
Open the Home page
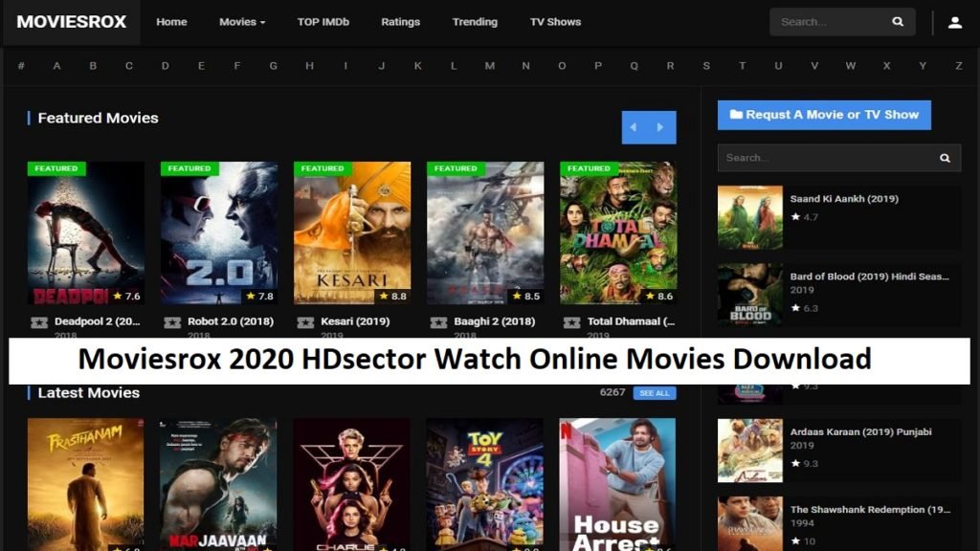point(171,22)
